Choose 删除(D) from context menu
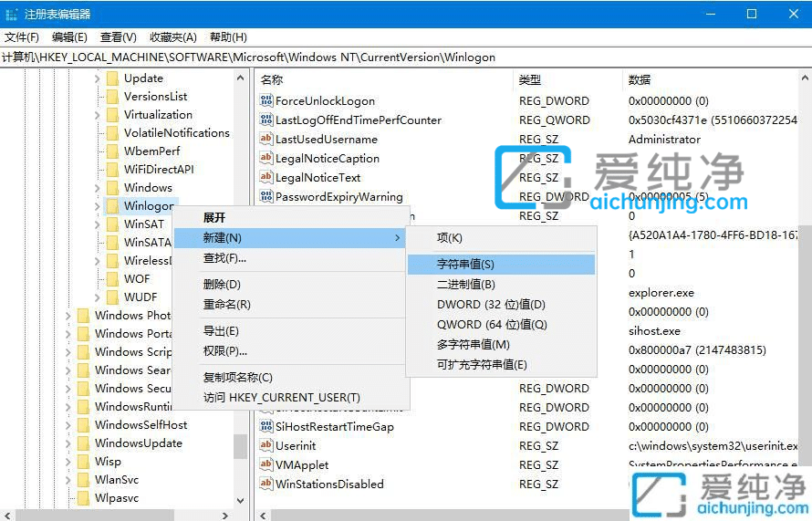This screenshot has height=521, width=812. (291, 285)
